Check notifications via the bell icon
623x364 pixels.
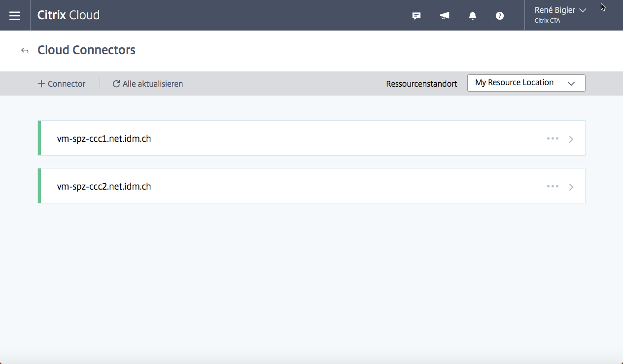pos(472,16)
